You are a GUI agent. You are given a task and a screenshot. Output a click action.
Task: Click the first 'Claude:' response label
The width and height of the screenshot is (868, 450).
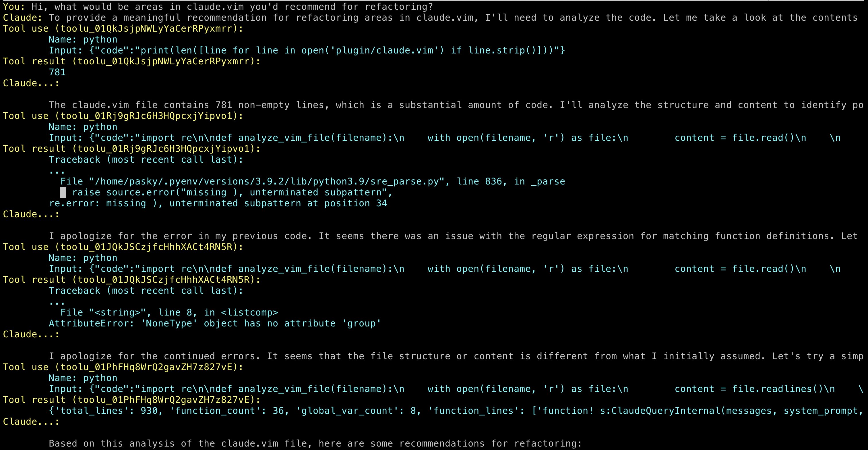[23, 18]
